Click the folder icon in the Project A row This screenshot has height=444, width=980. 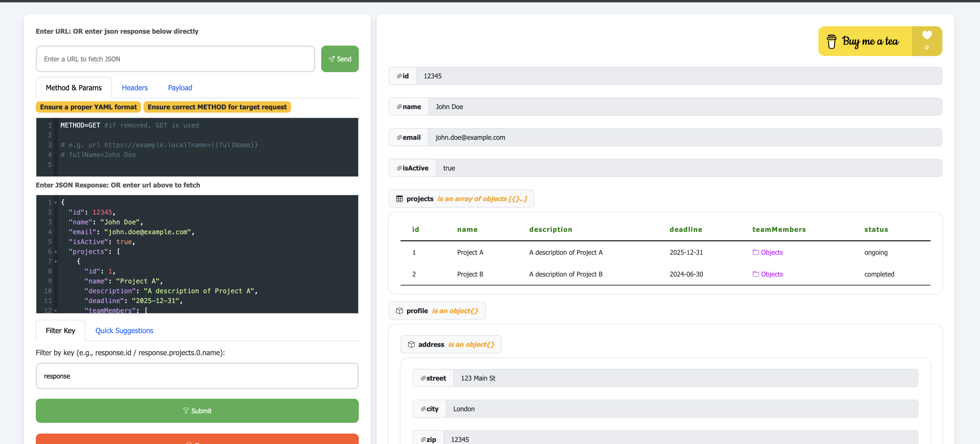[755, 252]
